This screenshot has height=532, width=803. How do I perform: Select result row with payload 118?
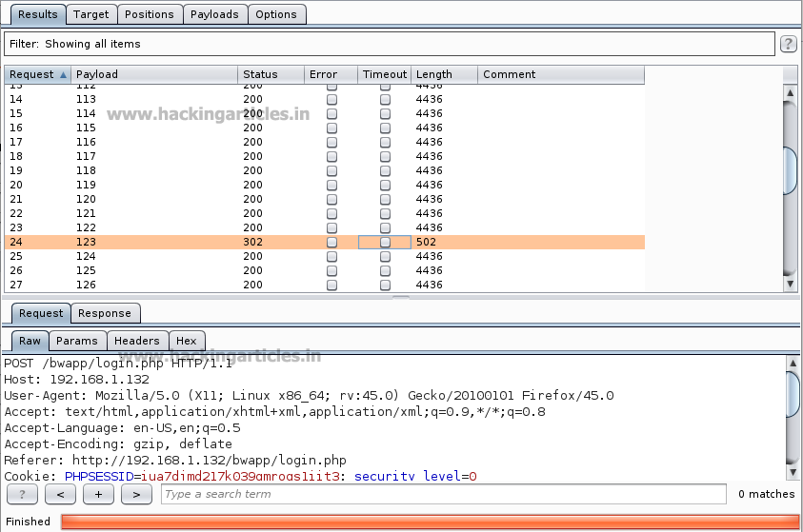pyautogui.click(x=324, y=171)
